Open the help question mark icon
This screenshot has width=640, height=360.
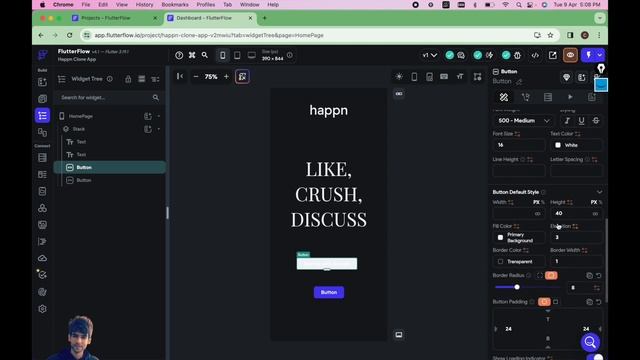click(179, 55)
